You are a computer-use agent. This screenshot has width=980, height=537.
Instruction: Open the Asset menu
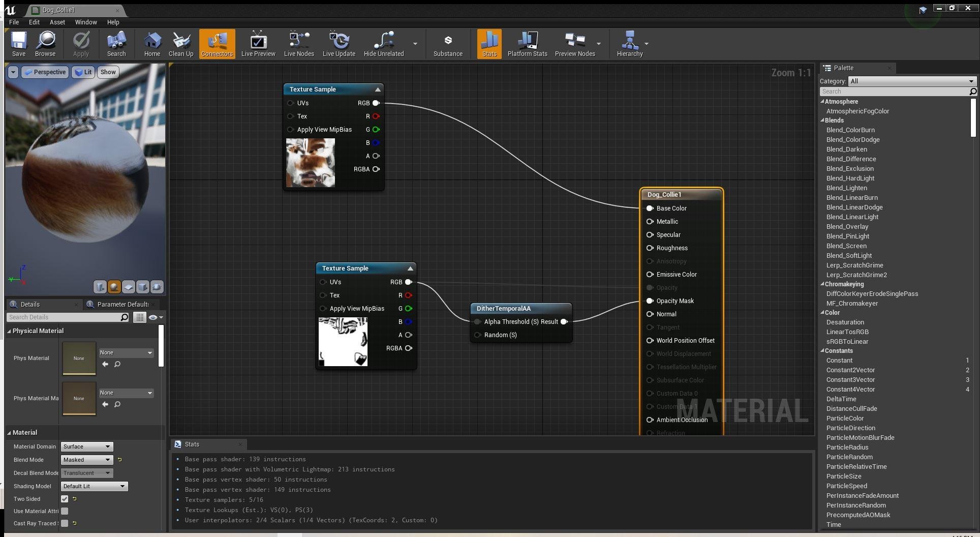click(x=57, y=22)
